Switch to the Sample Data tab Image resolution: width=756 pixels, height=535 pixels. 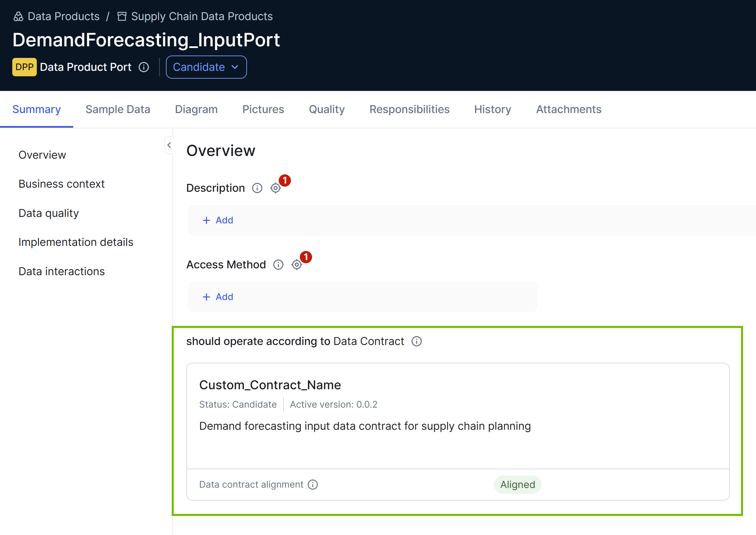[118, 109]
